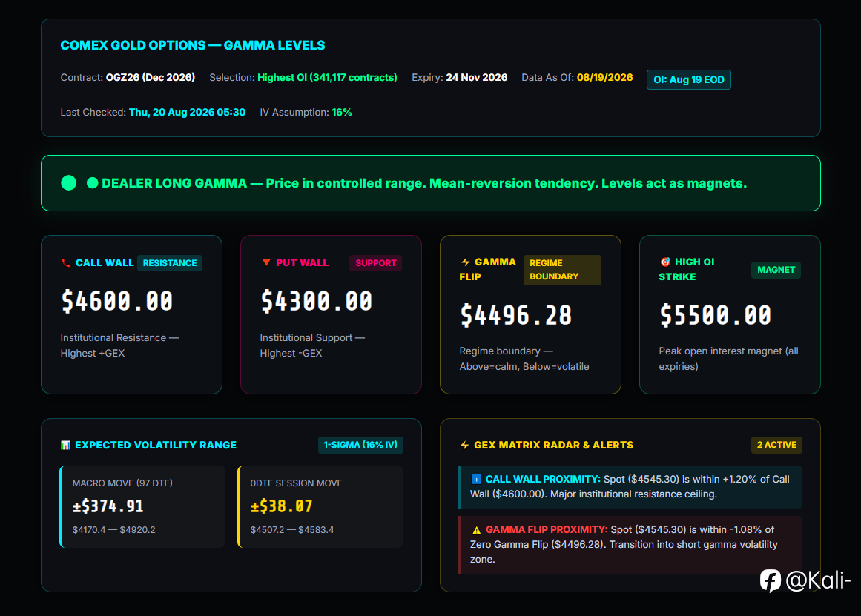Click the phone icon beside CALL WALL
861x616 pixels.
(66, 263)
